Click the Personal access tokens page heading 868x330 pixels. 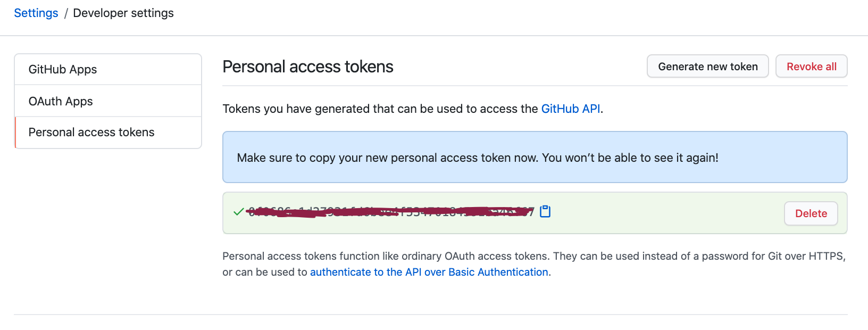pos(308,67)
